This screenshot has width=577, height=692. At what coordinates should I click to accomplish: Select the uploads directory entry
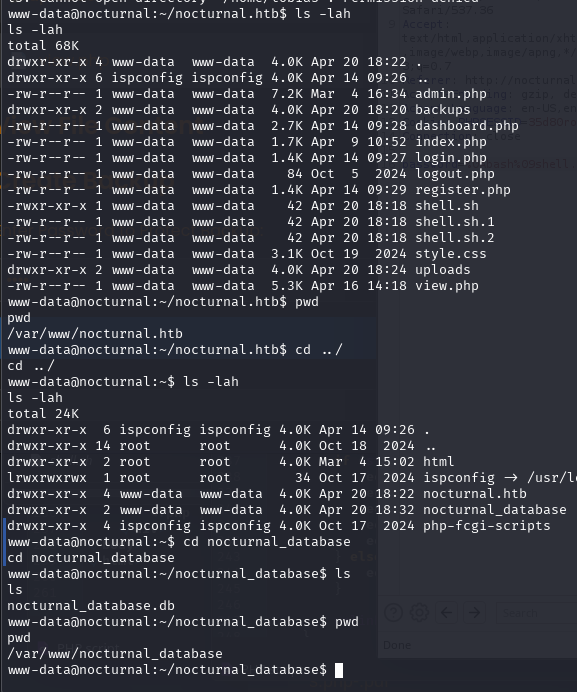442,270
